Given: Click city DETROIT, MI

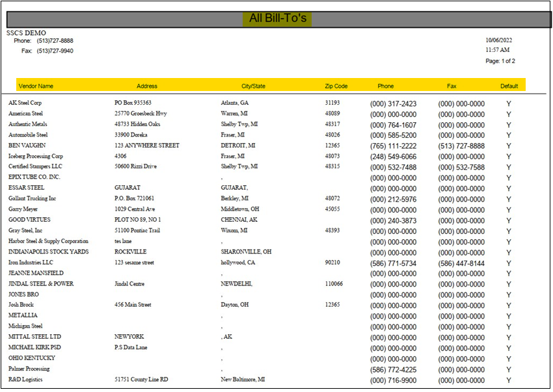Looking at the screenshot, I should [238, 145].
